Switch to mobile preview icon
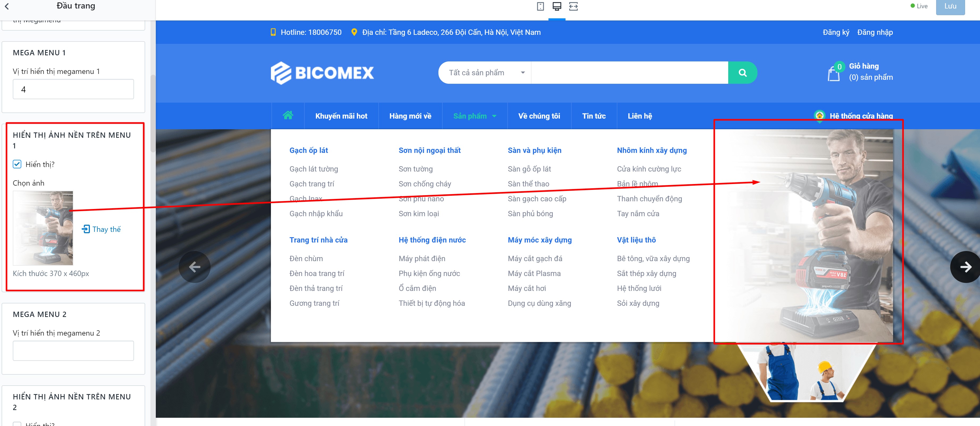980x426 pixels. coord(540,6)
